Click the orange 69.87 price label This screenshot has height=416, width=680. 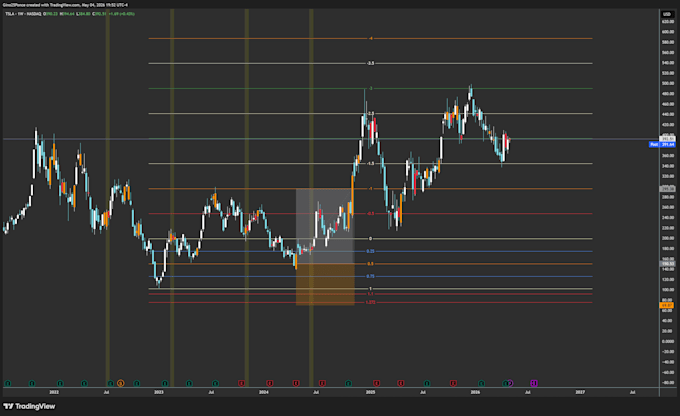(x=667, y=305)
